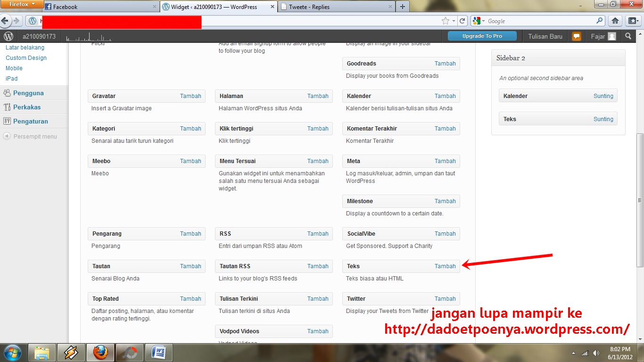The image size is (644, 362).
Task: Add the Menu Tersuai widget with Tambah
Action: pyautogui.click(x=318, y=161)
